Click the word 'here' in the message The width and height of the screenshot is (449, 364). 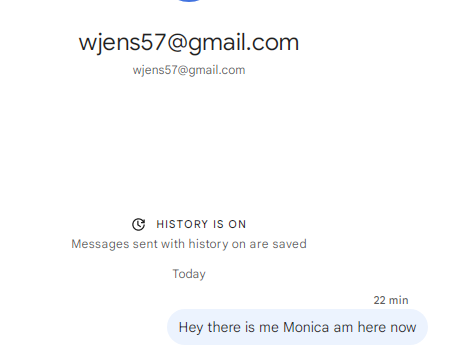[x=372, y=327]
